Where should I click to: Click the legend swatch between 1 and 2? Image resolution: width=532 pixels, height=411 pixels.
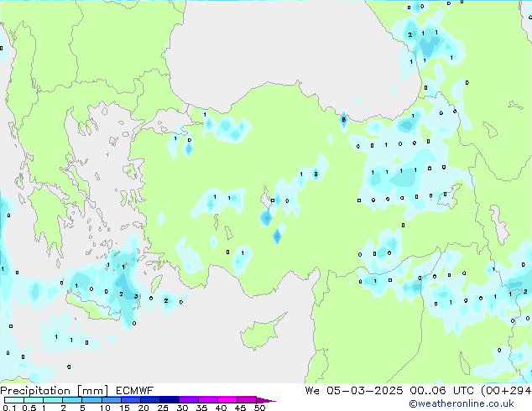tap(53, 400)
